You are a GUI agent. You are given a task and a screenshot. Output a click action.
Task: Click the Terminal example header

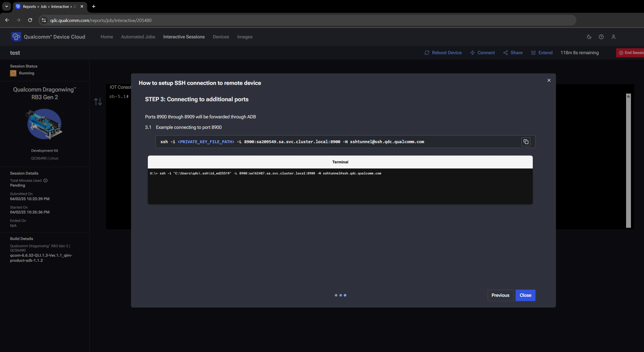(340, 162)
